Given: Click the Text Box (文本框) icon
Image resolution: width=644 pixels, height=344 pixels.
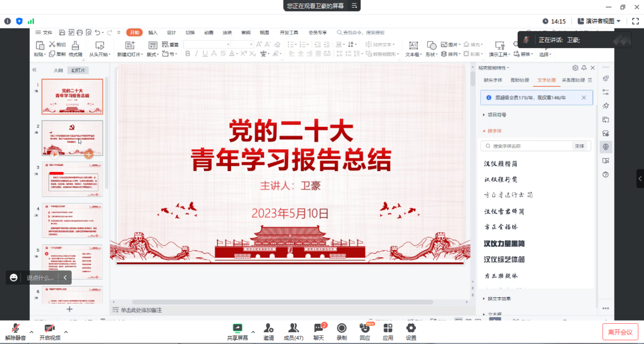Looking at the screenshot, I should (413, 45).
